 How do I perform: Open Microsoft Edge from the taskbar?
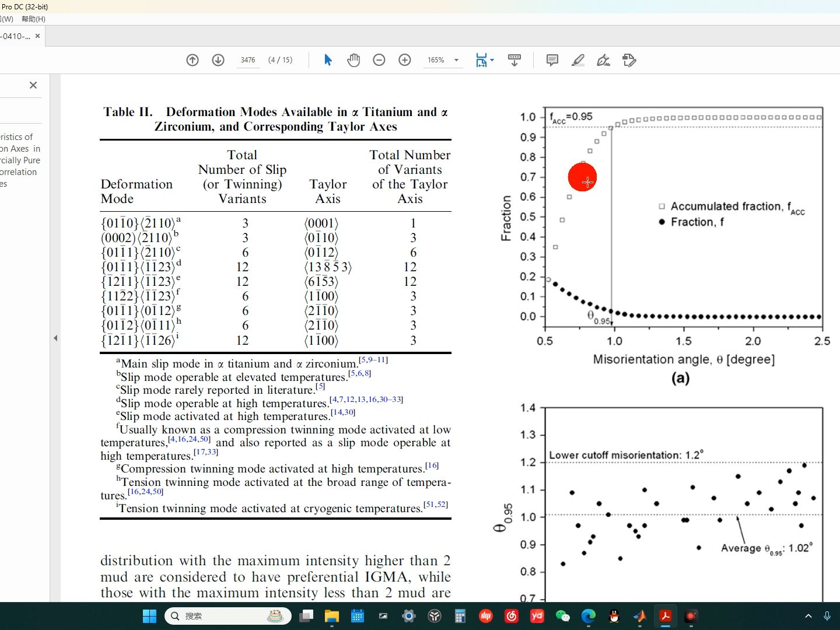pos(589,616)
